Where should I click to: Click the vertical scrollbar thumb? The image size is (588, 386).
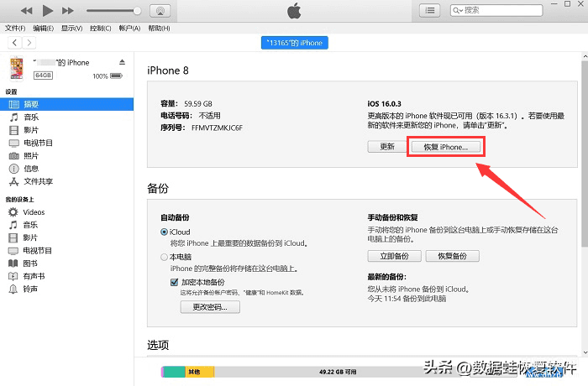[x=585, y=154]
